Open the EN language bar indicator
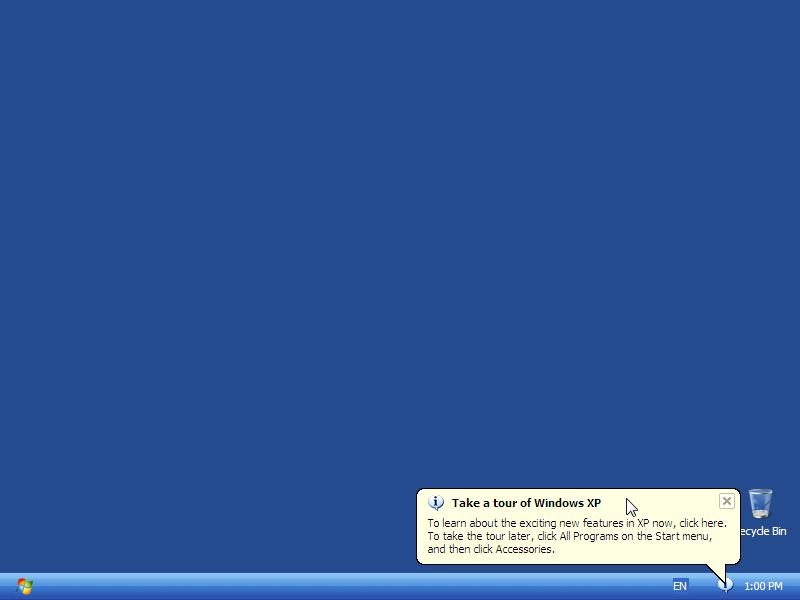 680,586
